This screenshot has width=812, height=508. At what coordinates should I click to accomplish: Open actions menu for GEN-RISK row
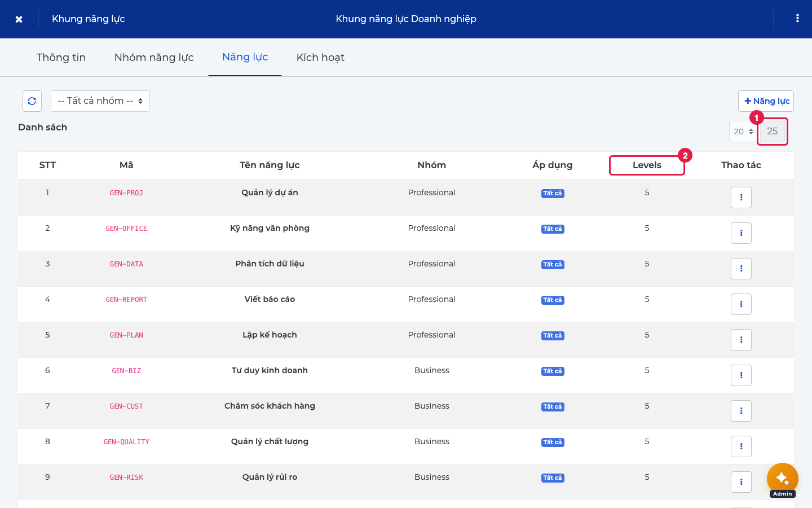(x=741, y=482)
